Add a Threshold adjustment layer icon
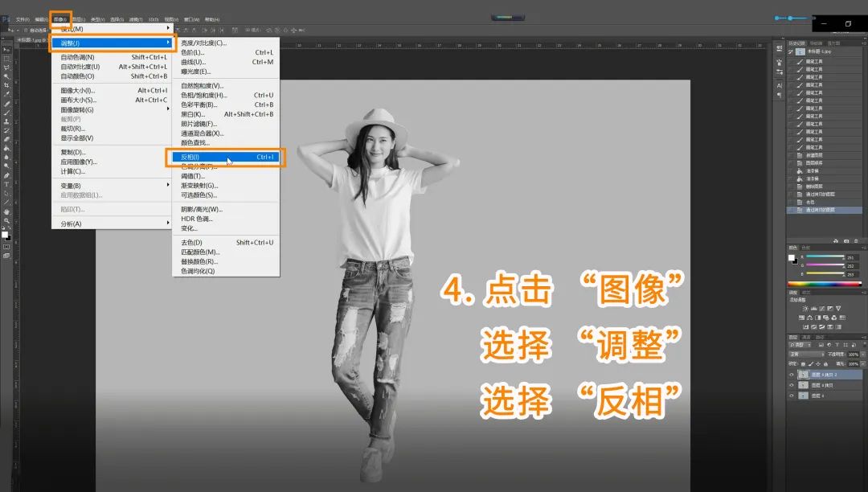 click(822, 327)
